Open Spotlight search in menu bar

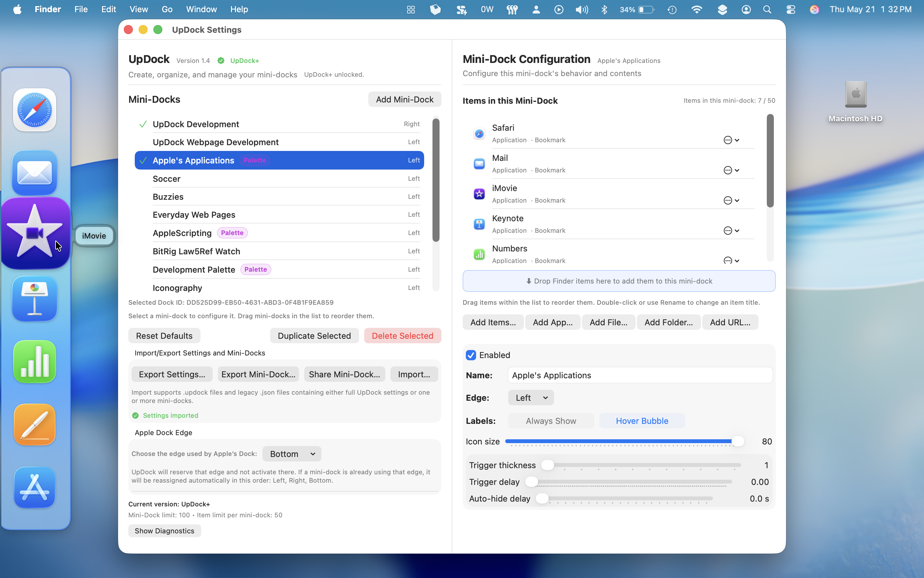pos(767,9)
